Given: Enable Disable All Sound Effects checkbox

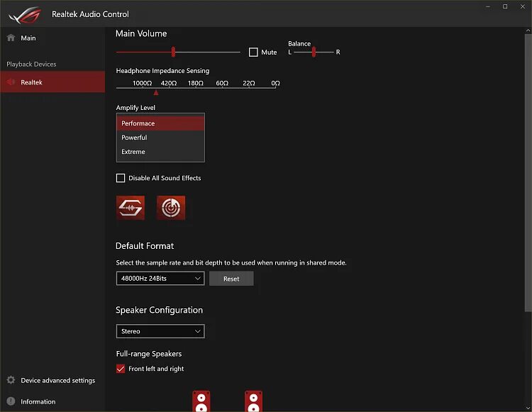Looking at the screenshot, I should (121, 178).
